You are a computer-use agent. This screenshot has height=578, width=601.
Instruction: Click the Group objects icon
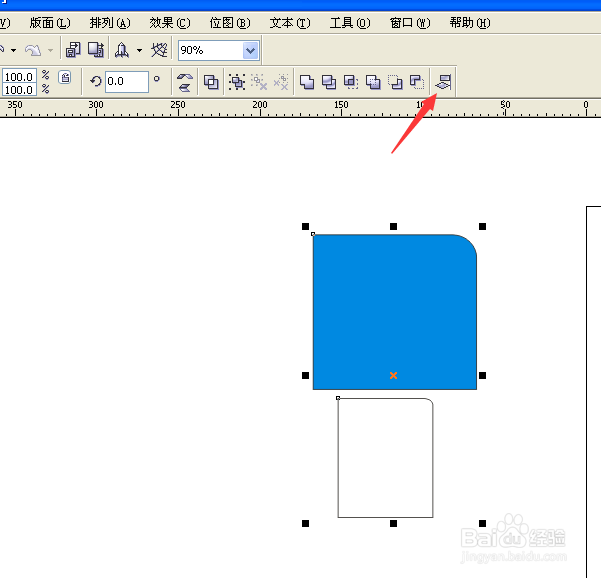coord(237,82)
